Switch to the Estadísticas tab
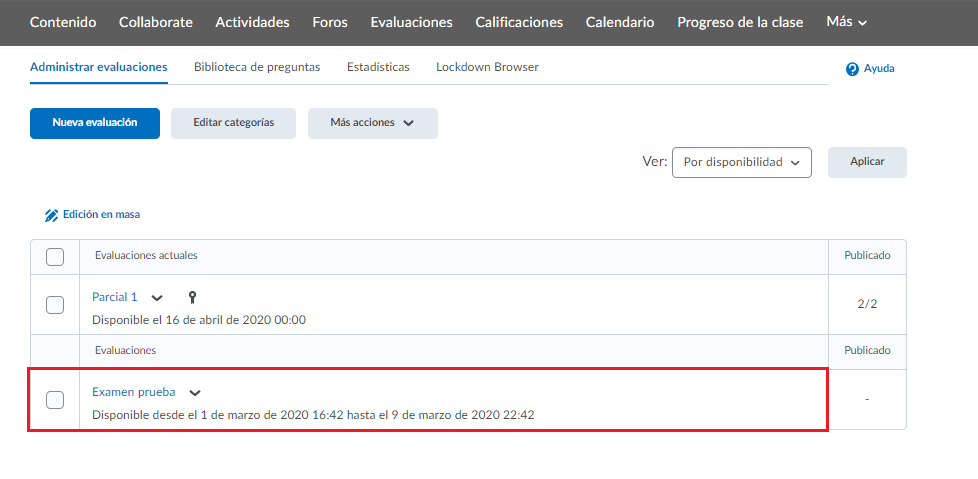978x479 pixels. coord(378,67)
